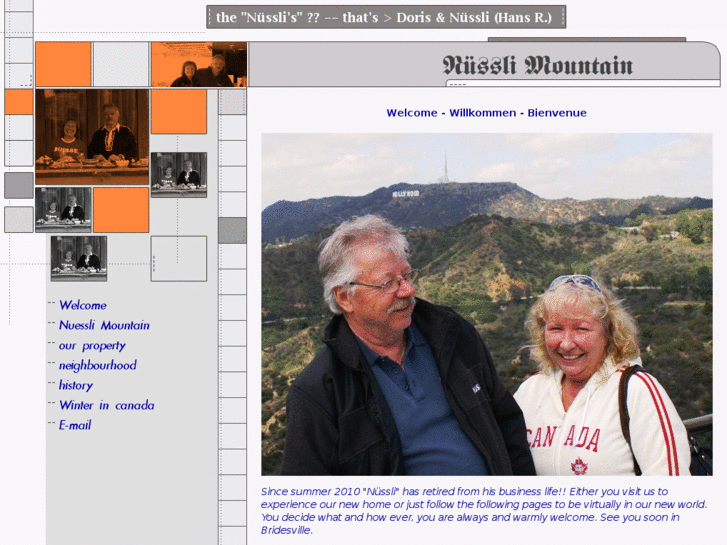The image size is (727, 545).
Task: Click the E-mail link
Action: click(75, 425)
